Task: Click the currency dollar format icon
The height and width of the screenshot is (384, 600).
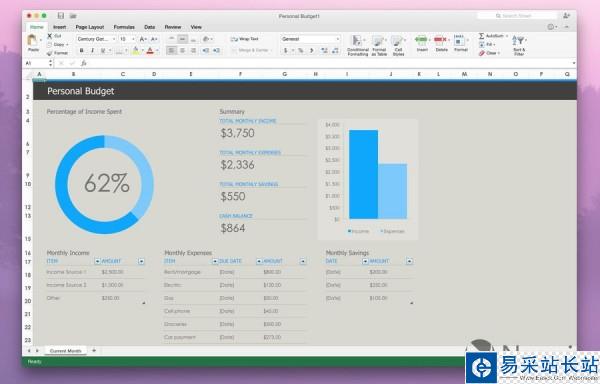Action: coord(285,50)
